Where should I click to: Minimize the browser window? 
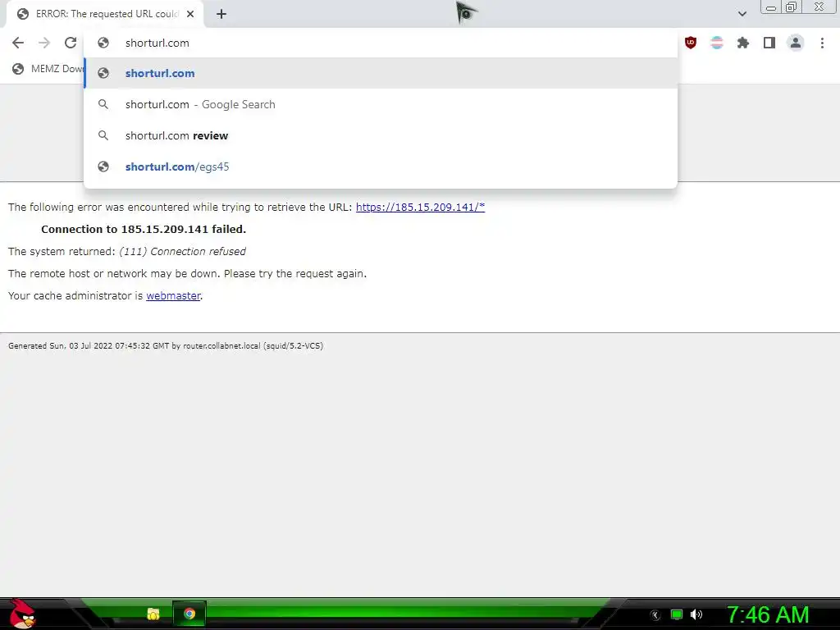pyautogui.click(x=771, y=7)
